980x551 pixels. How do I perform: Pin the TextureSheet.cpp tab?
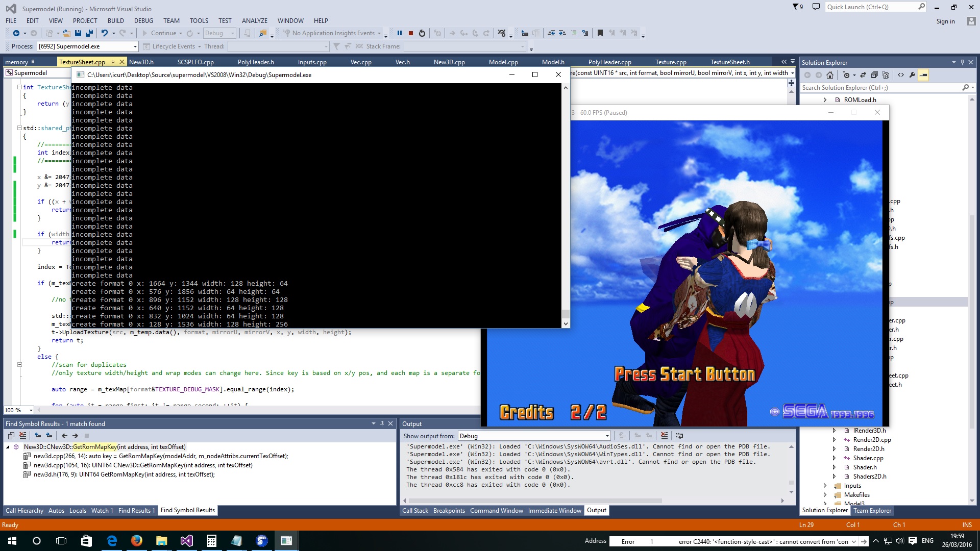point(113,62)
